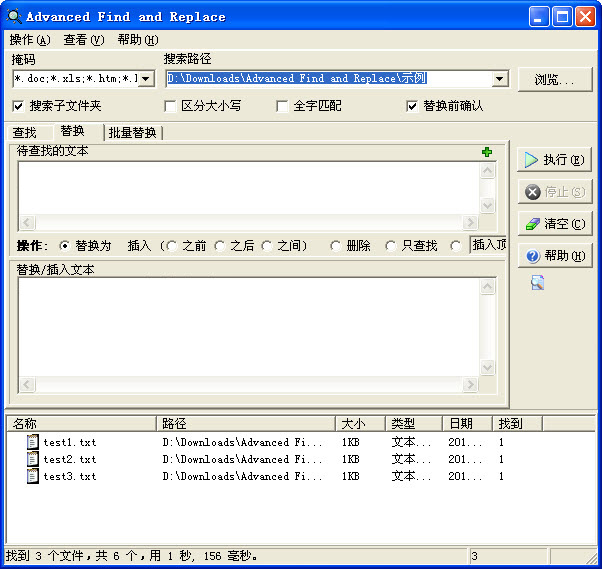Click the test3.txt file icon
This screenshot has height=569, width=602.
click(x=33, y=476)
